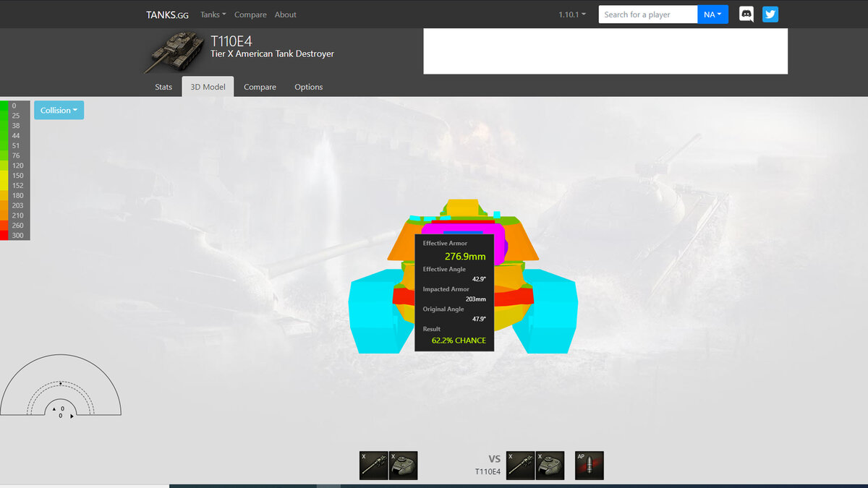Click the 150 mm yellow legend swatch
Image resolution: width=868 pixels, height=488 pixels.
coord(4,176)
